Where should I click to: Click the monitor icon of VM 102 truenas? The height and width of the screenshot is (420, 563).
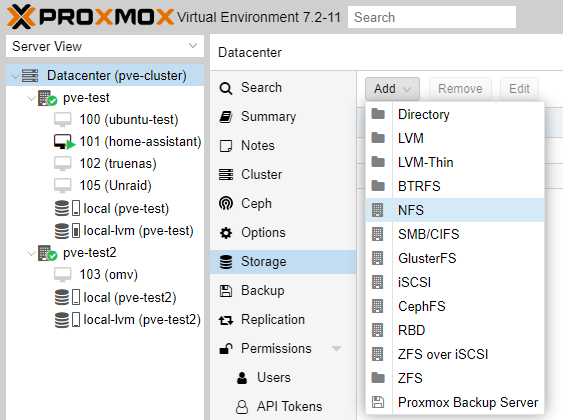[x=62, y=164]
